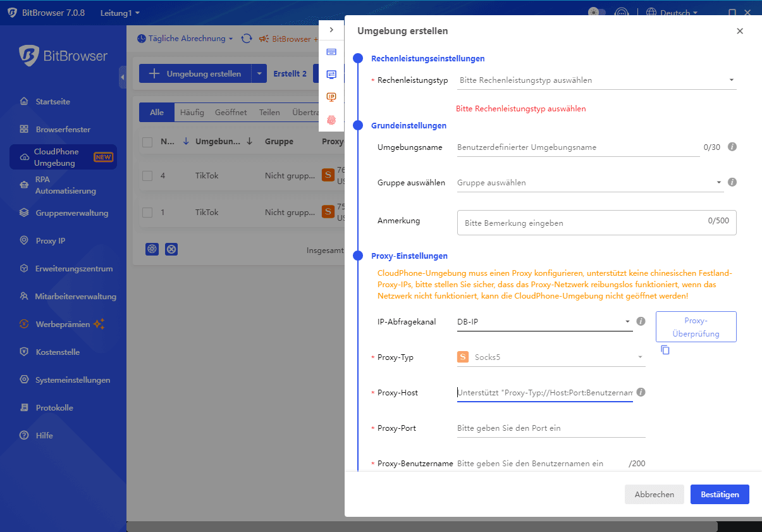Image resolution: width=762 pixels, height=532 pixels.
Task: Open Proxy IP in the sidebar
Action: tap(51, 241)
